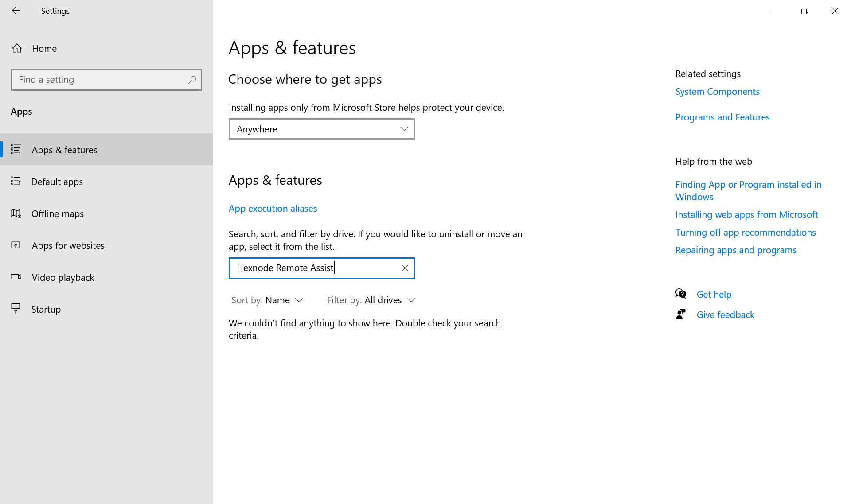Clear the Hexnode Remote Assist search text
This screenshot has height=504, width=851.
click(405, 268)
